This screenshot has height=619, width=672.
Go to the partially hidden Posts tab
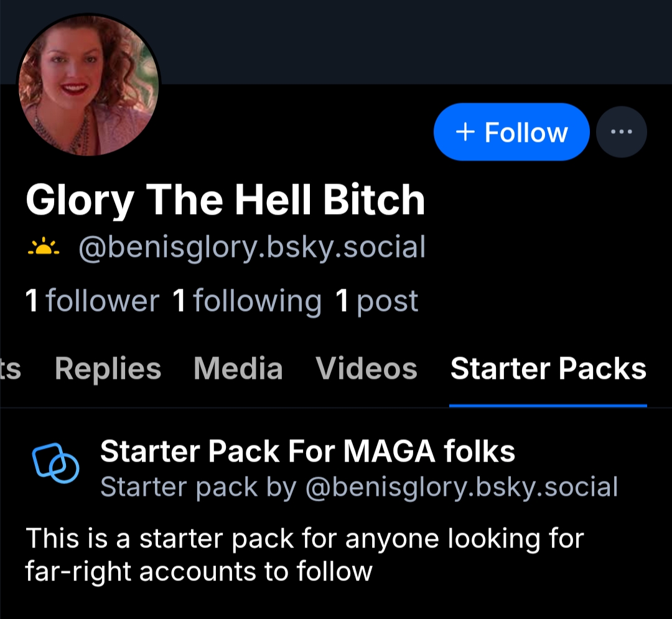(x=11, y=369)
